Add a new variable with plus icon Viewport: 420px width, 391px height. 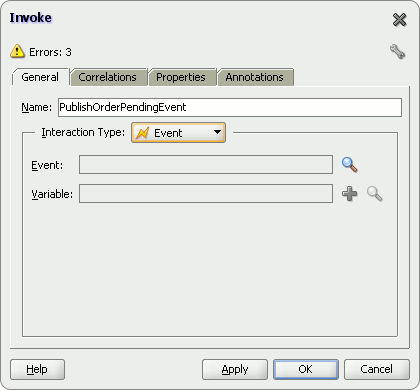pos(349,194)
